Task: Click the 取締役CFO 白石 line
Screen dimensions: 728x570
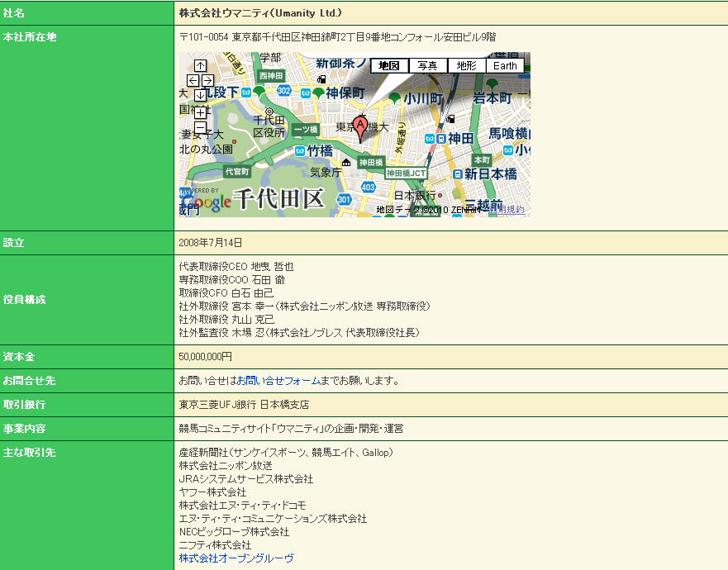Action: coord(226,293)
